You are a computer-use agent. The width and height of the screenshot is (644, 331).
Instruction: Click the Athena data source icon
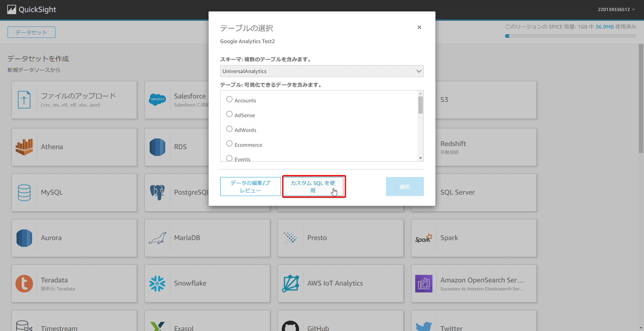pos(24,147)
